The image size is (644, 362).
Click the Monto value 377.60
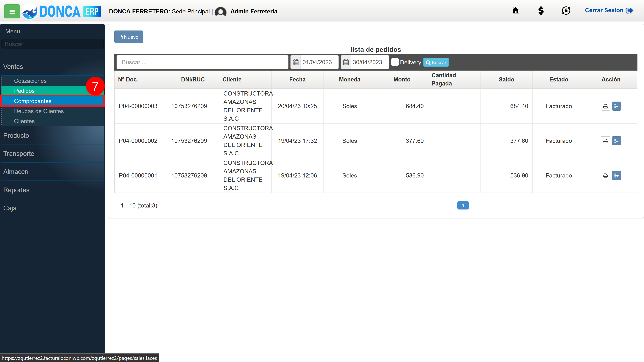pos(415,141)
